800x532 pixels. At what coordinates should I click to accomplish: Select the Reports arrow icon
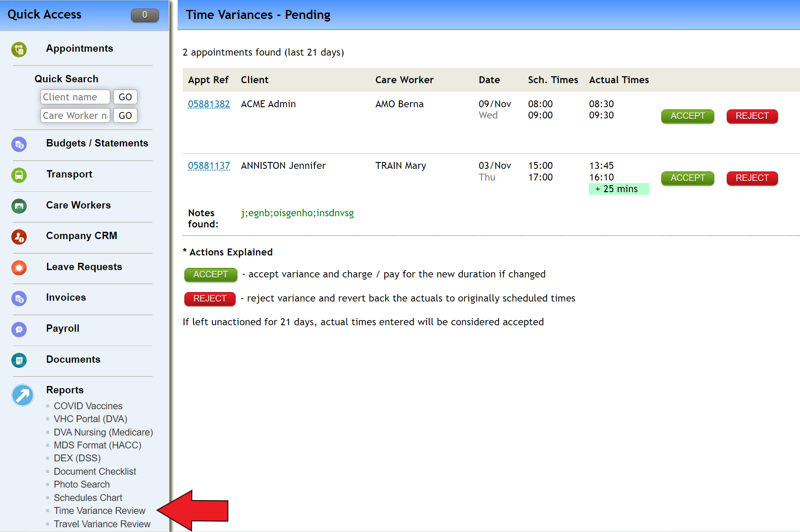22,395
